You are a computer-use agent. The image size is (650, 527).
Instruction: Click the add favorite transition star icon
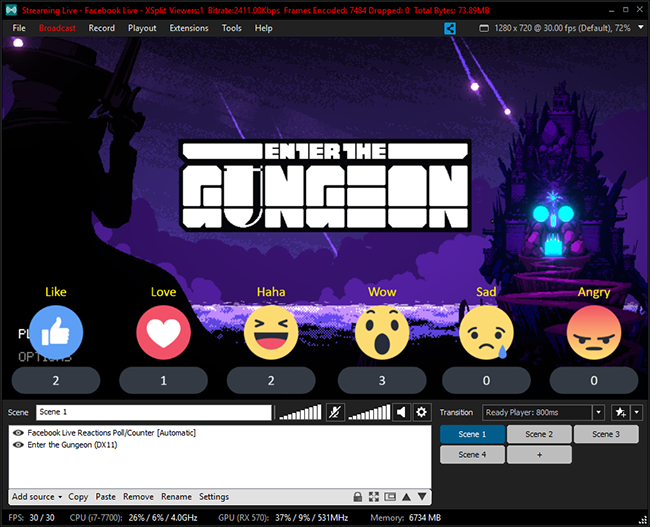pyautogui.click(x=620, y=413)
